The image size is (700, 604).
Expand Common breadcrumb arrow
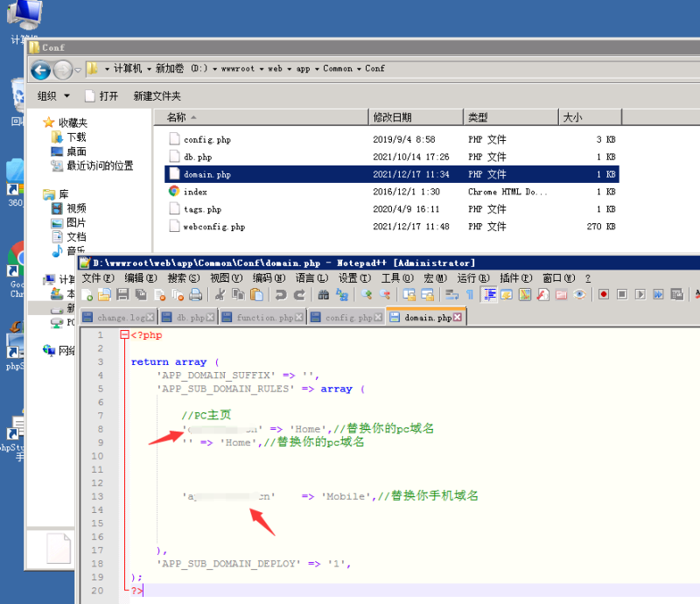[x=359, y=69]
